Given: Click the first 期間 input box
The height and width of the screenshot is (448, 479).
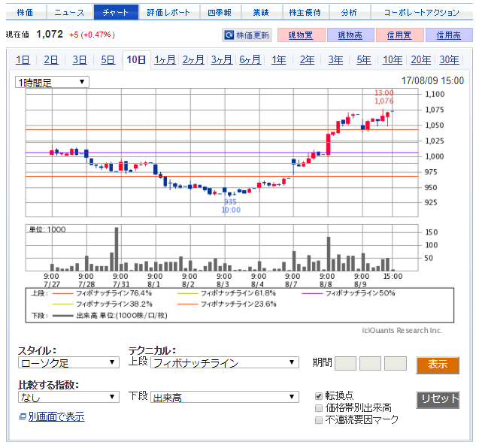Looking at the screenshot, I should (x=345, y=363).
